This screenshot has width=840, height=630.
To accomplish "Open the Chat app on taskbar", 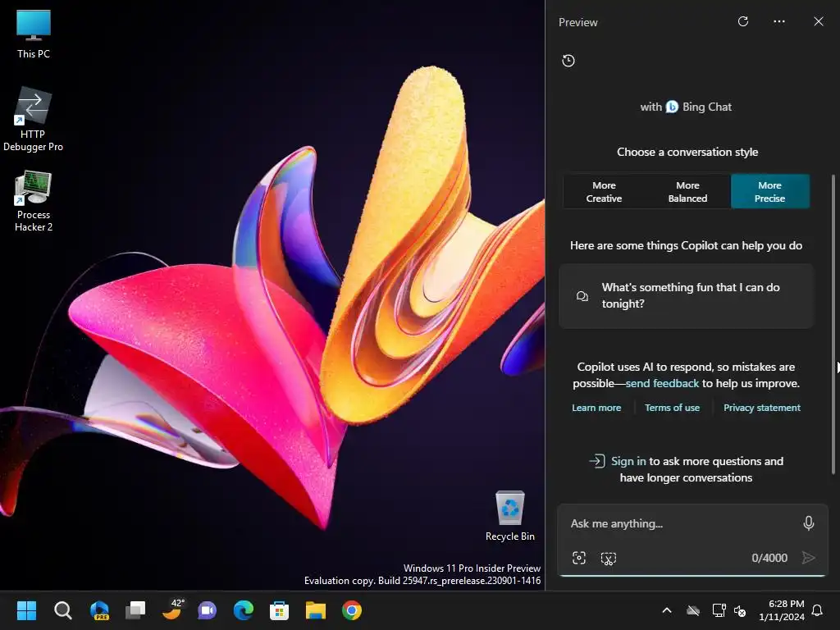I will point(208,610).
